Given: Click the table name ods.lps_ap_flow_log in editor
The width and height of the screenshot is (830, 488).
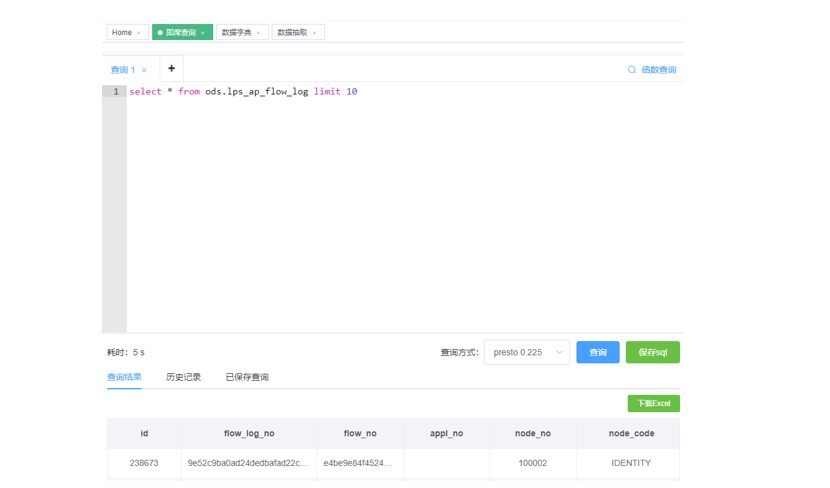Looking at the screenshot, I should coord(257,92).
